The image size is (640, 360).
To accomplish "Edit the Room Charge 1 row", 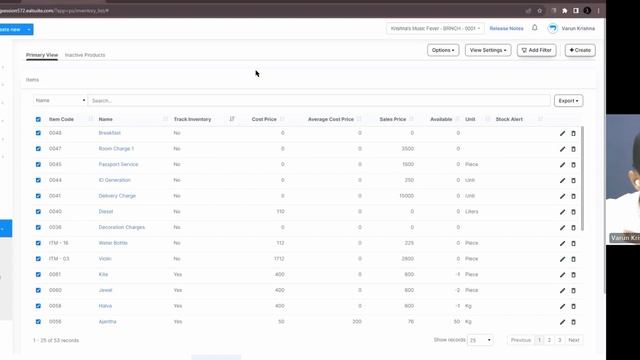I will pos(562,149).
